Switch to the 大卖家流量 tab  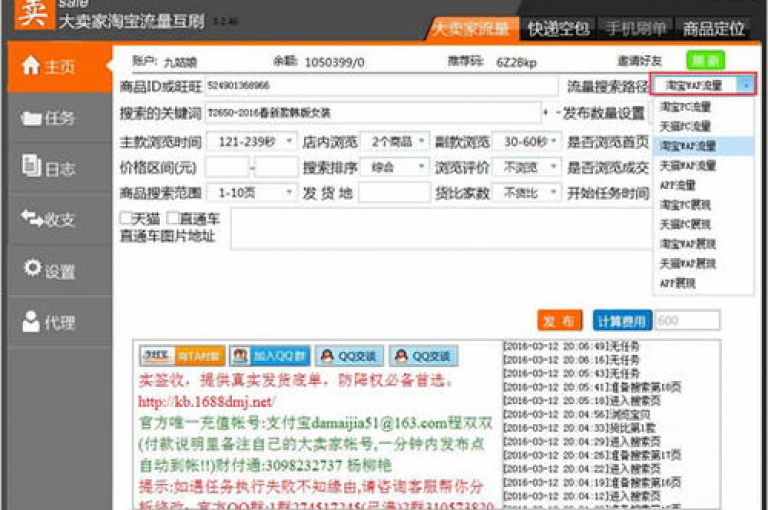(x=472, y=28)
